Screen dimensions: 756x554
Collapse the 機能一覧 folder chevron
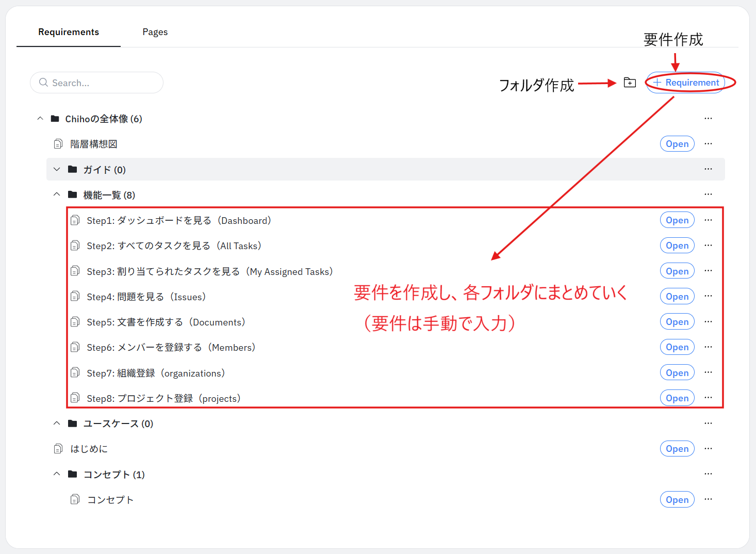[57, 195]
